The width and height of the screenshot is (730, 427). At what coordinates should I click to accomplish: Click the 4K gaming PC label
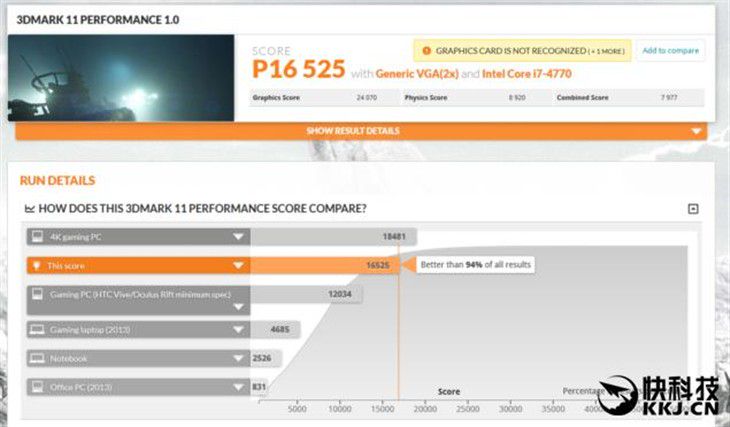pos(75,237)
